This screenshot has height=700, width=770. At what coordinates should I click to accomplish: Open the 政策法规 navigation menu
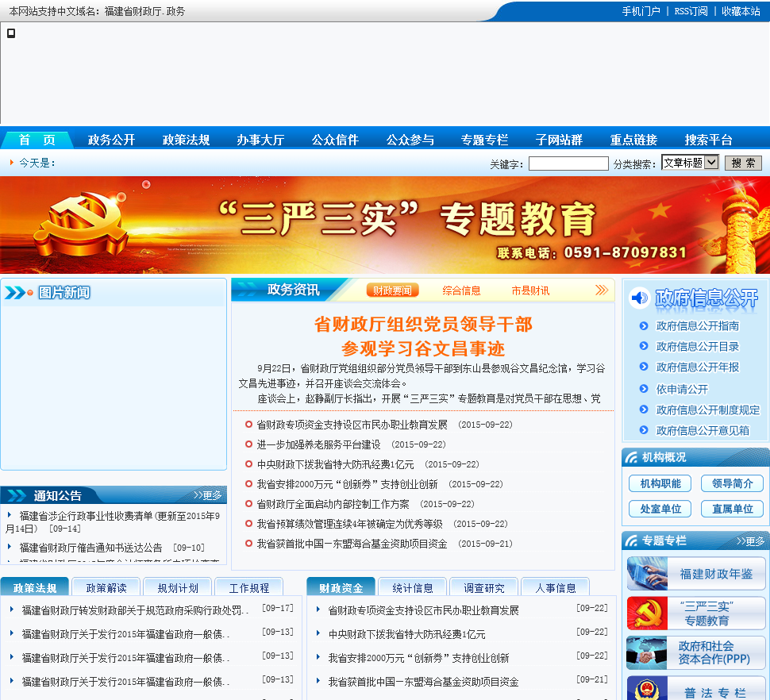(186, 140)
